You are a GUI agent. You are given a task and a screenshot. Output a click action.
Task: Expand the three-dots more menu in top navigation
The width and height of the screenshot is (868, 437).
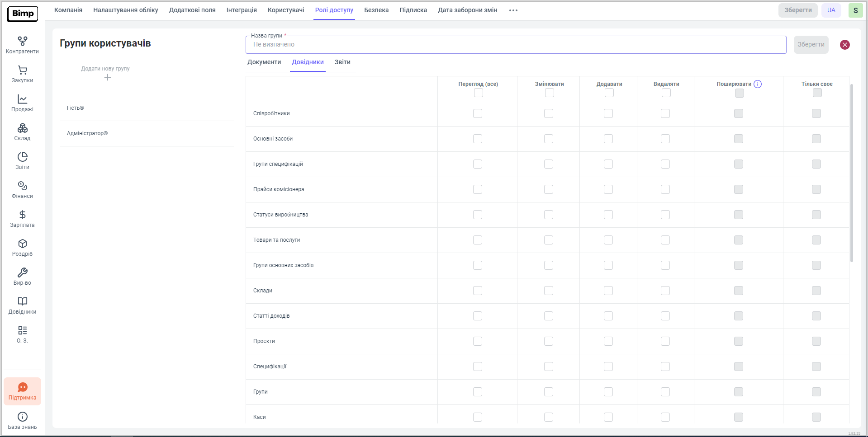tap(513, 10)
